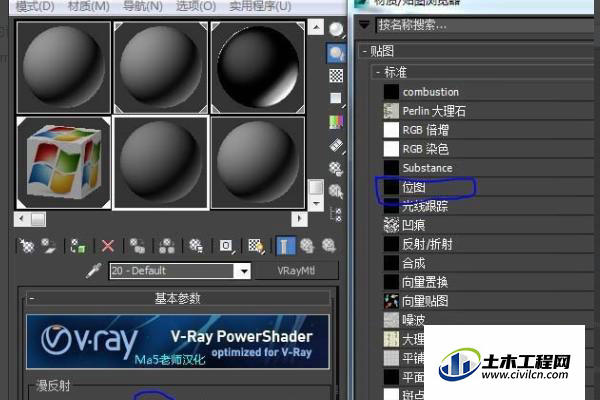The width and height of the screenshot is (600, 400).
Task: Select the RGB 倍增 map
Action: click(490, 130)
